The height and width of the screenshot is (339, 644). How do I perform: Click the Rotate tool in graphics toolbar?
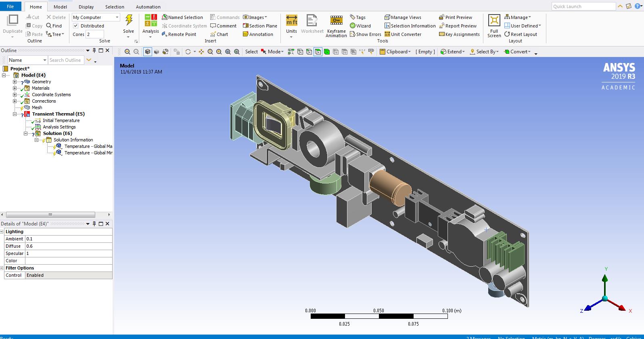[188, 52]
